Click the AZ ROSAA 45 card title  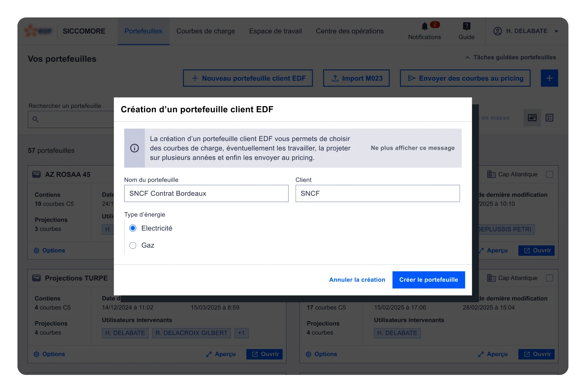68,174
